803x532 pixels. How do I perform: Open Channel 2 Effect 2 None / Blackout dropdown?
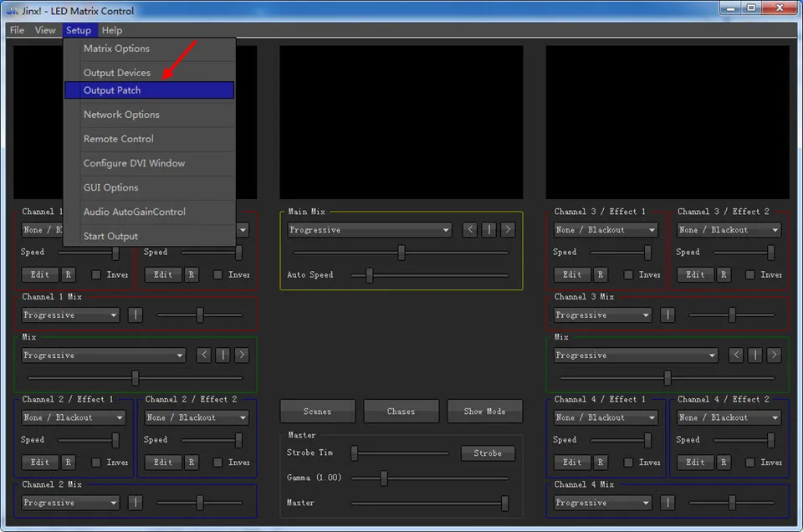coord(197,417)
